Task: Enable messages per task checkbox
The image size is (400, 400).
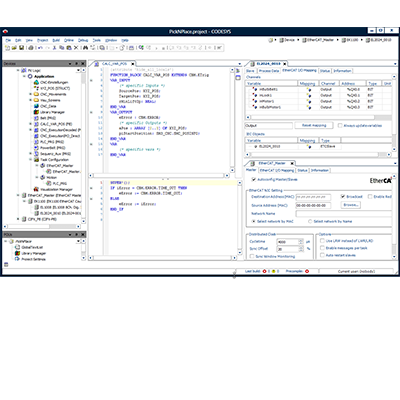Action: [x=322, y=248]
